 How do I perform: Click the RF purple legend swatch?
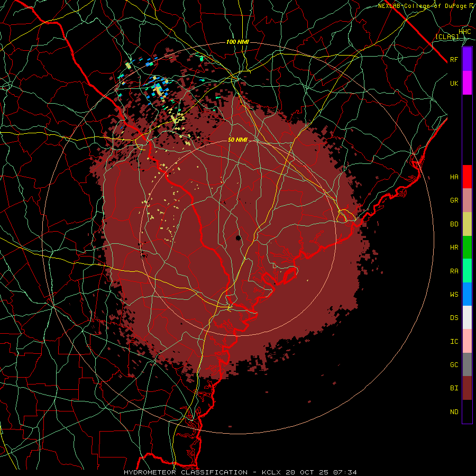click(467, 59)
